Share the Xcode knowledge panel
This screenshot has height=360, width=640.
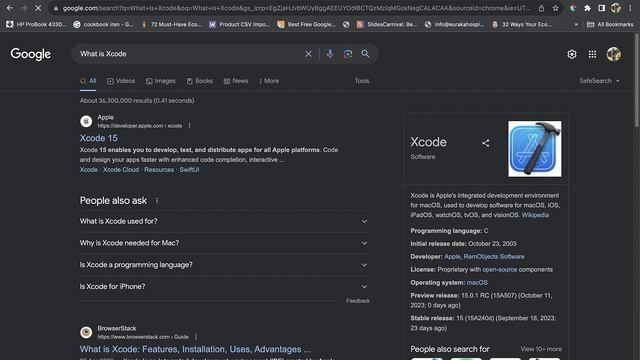(x=485, y=143)
